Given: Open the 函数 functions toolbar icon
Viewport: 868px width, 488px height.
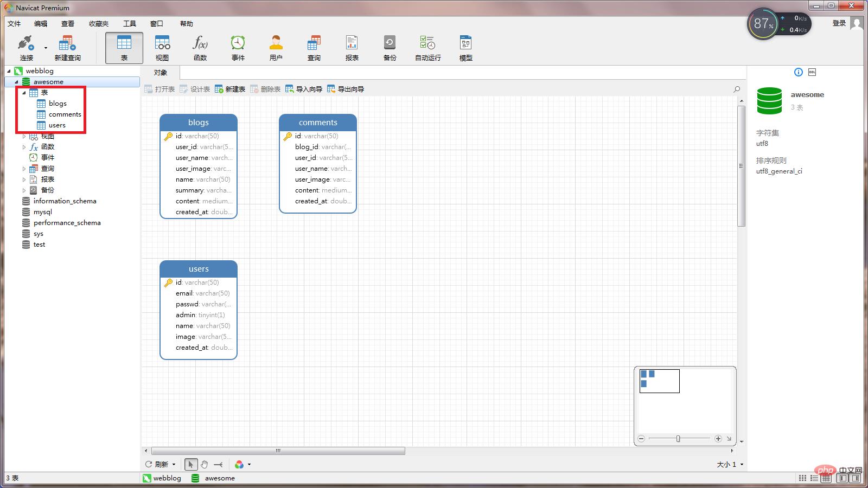Looking at the screenshot, I should tap(200, 48).
